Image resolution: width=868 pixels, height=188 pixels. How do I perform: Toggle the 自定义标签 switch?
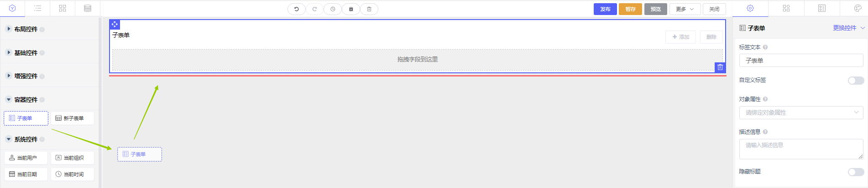click(856, 81)
